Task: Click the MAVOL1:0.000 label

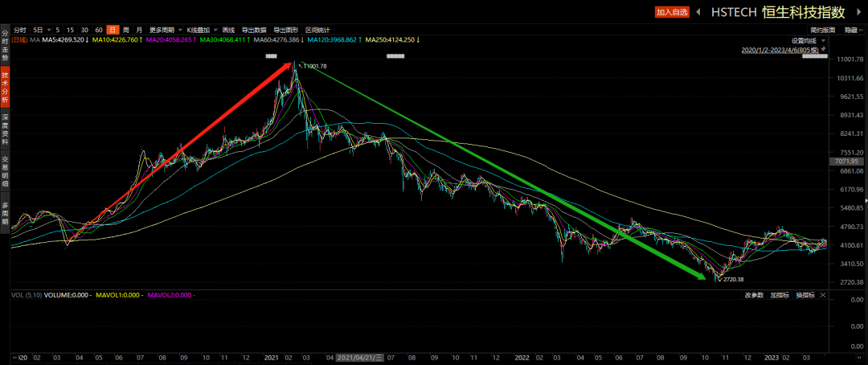Action: [x=120, y=295]
